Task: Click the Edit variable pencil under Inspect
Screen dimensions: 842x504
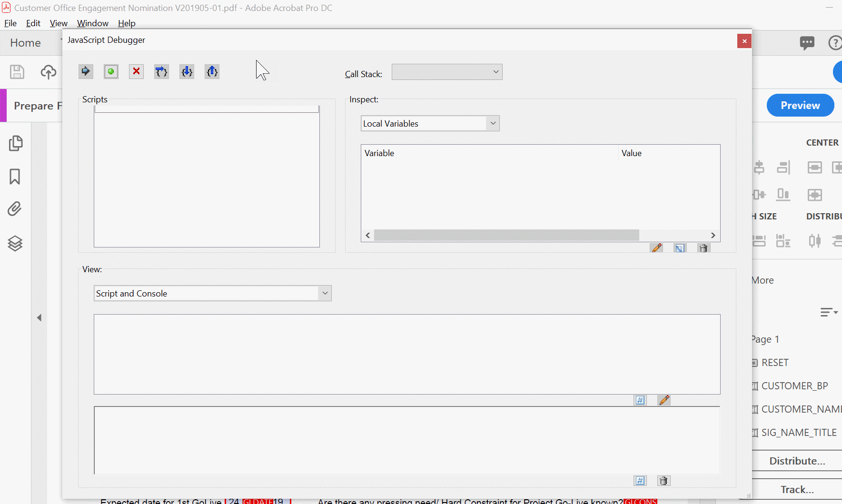Action: point(657,248)
